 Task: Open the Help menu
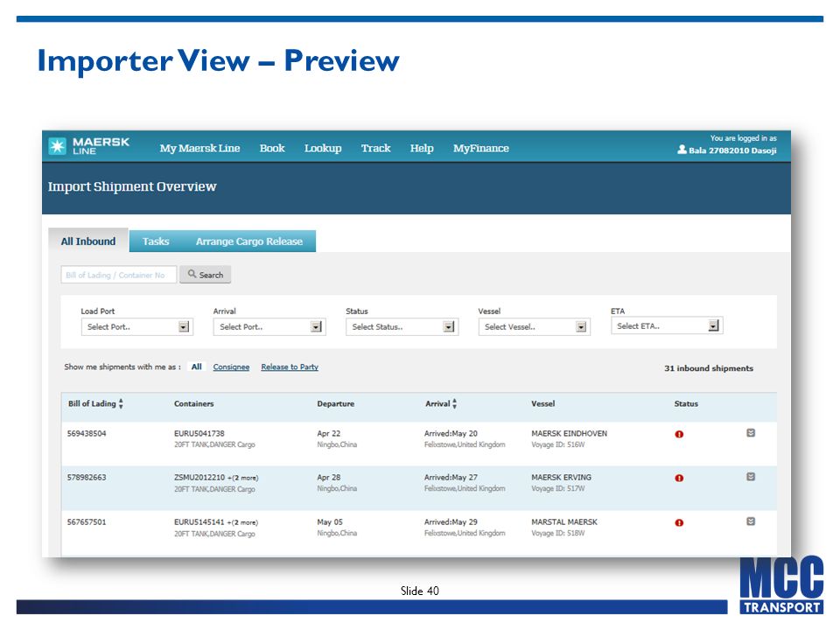point(422,149)
